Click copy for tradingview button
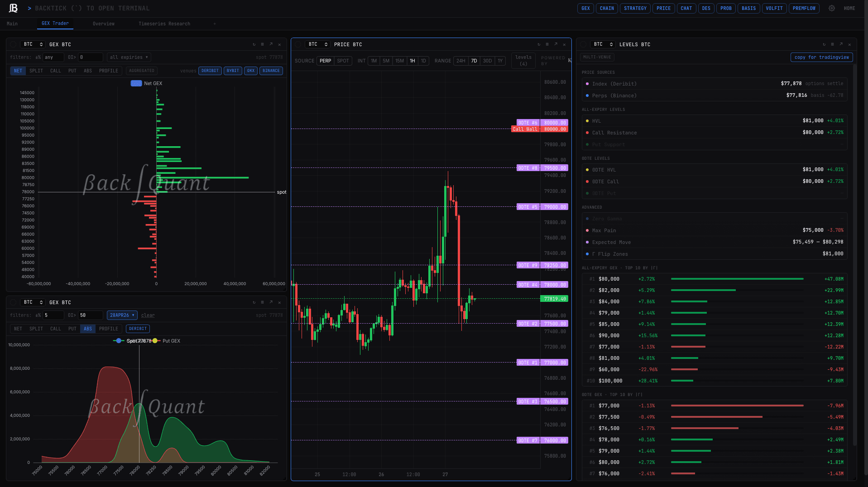Screen dimensions: 868x487 822,57
